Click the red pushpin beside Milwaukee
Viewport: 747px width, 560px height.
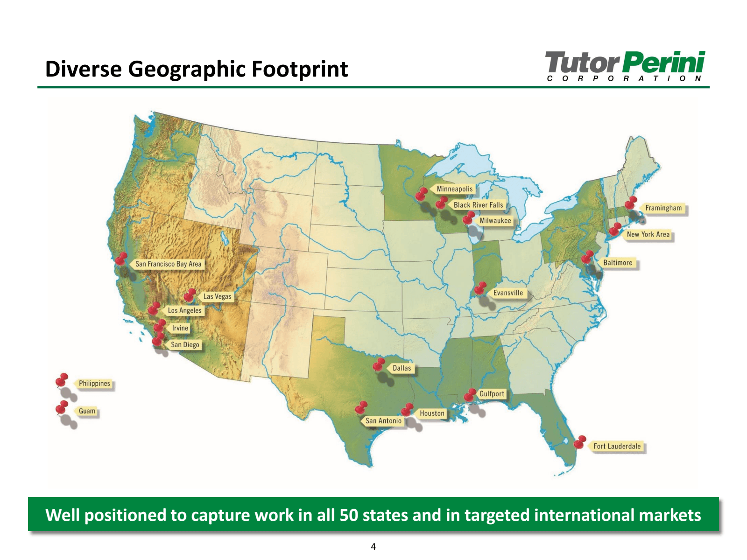[469, 218]
